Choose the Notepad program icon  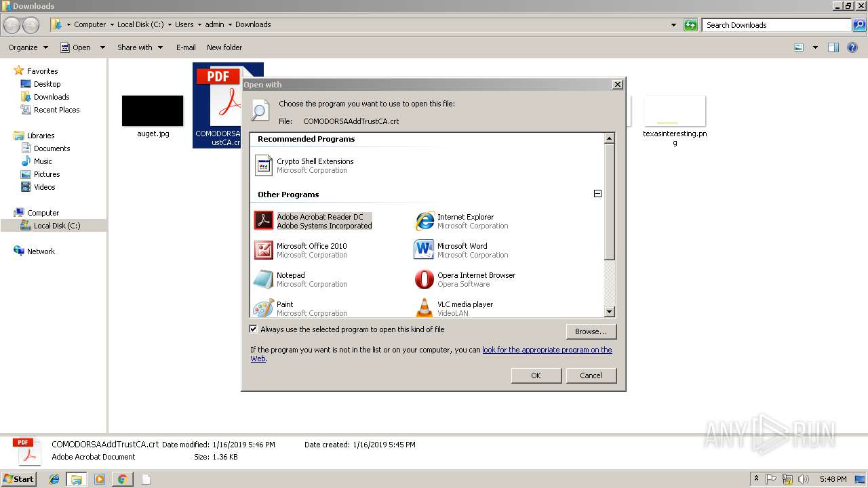(x=264, y=279)
